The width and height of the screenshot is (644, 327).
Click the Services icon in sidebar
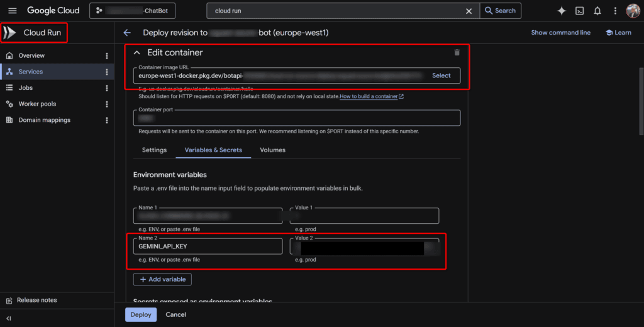(x=9, y=72)
